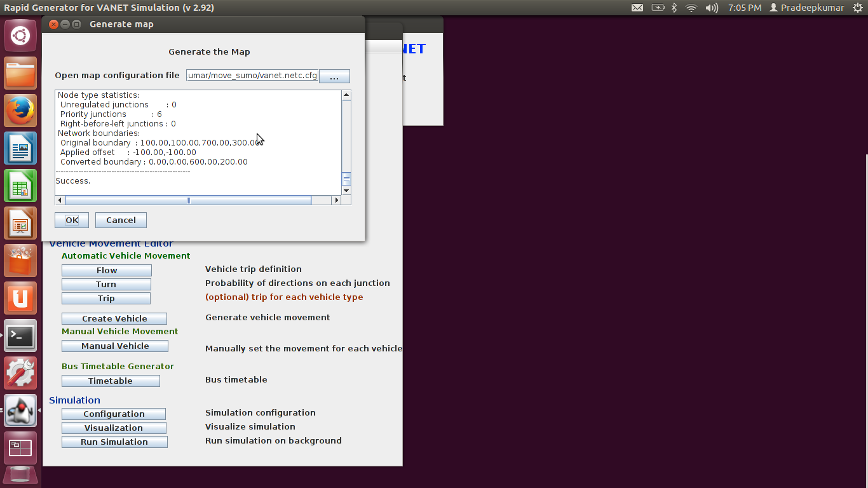868x488 pixels.
Task: Click 'Converted boundary' line in the log
Action: point(154,162)
